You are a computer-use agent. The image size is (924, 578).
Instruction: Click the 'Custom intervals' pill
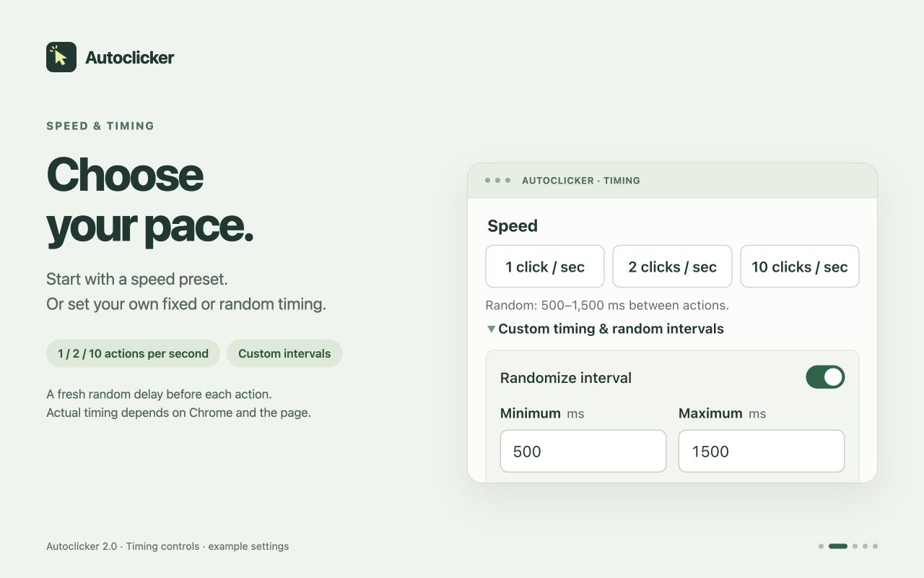pos(284,353)
